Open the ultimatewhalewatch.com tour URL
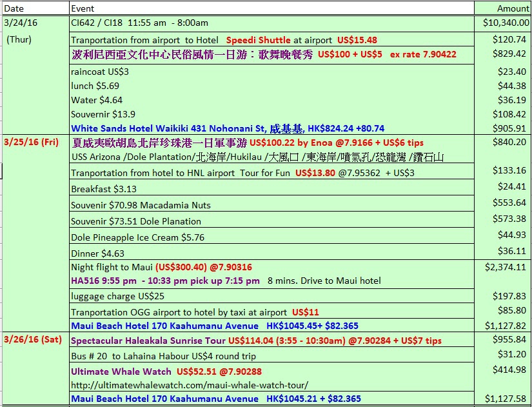Screen dimensions: 532x407 click(190, 385)
